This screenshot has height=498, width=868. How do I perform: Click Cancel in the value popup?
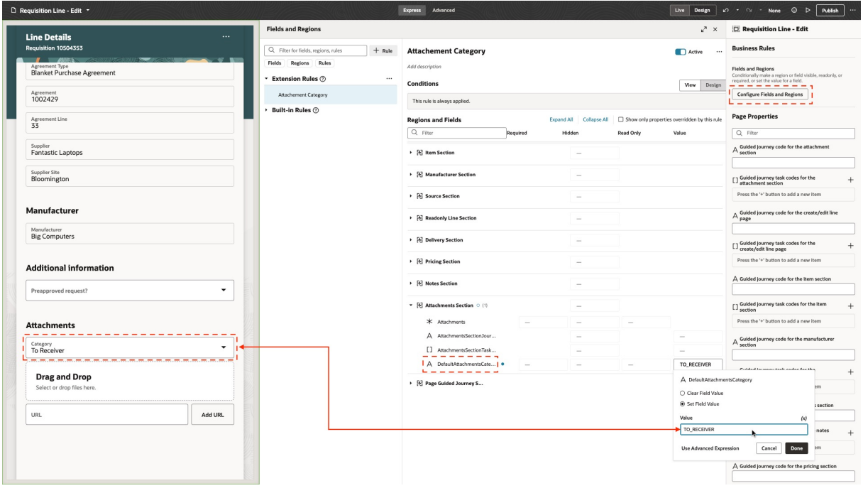pos(769,448)
